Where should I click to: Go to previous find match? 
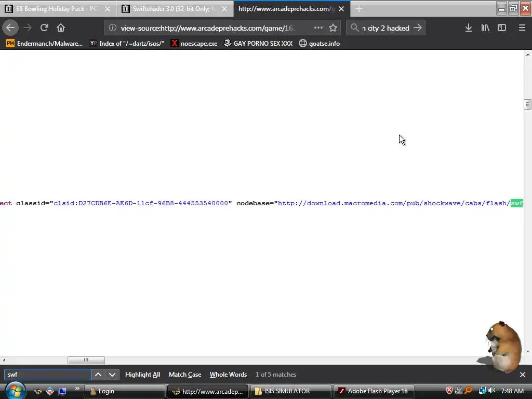click(98, 375)
